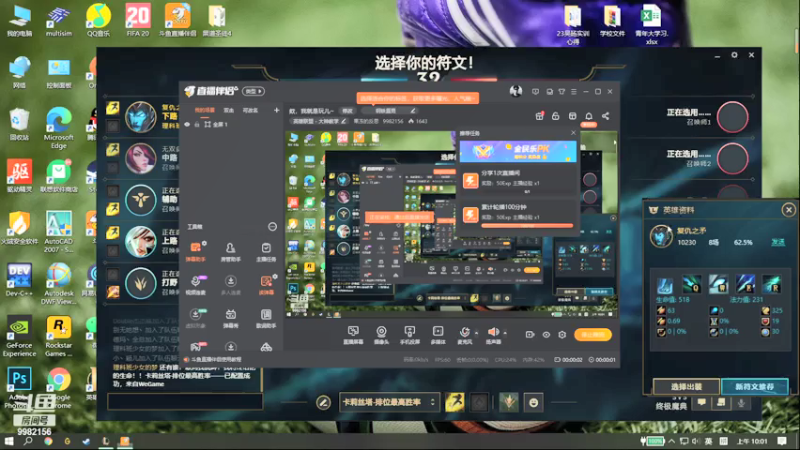800x450 pixels.
Task: Open rune page dropdown 卡莉丝塔-排位最高胜率
Action: (x=389, y=402)
